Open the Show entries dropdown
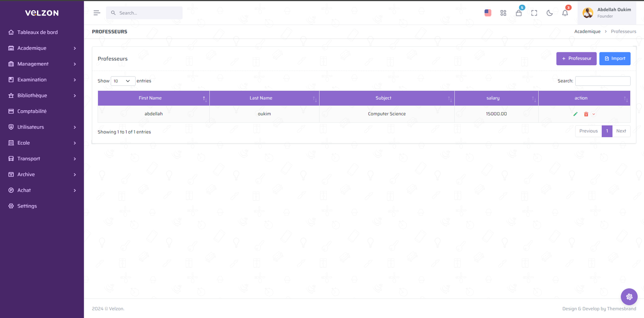644x318 pixels. (x=123, y=81)
